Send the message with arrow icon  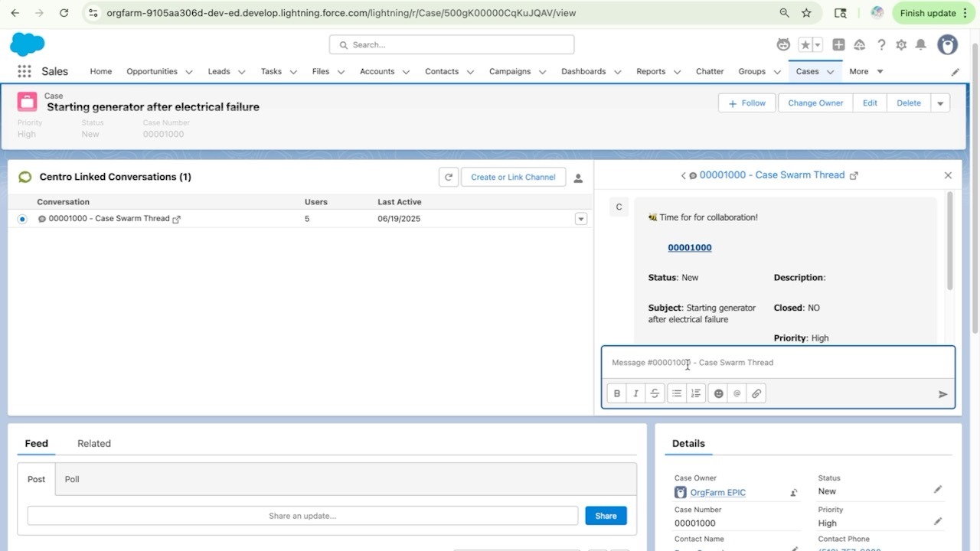942,394
